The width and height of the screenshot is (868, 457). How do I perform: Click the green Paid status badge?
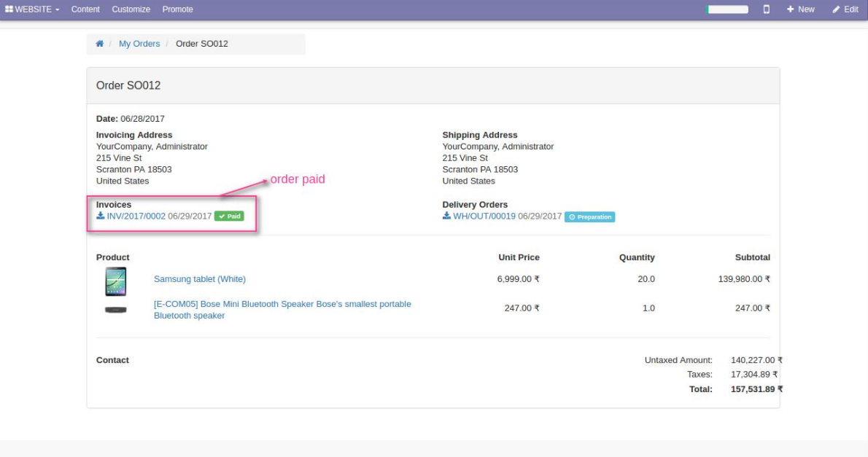tap(229, 216)
